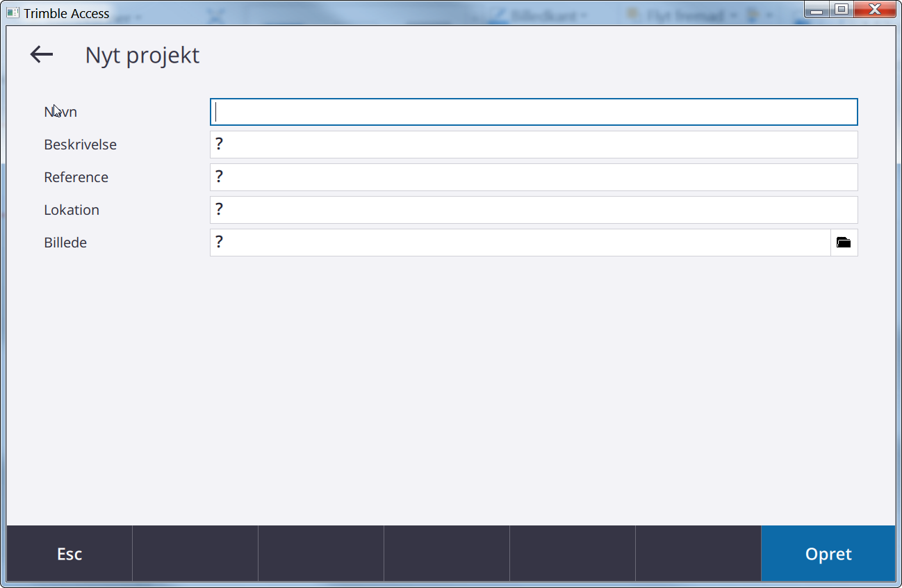Click the Nyt projekt page heading

142,56
